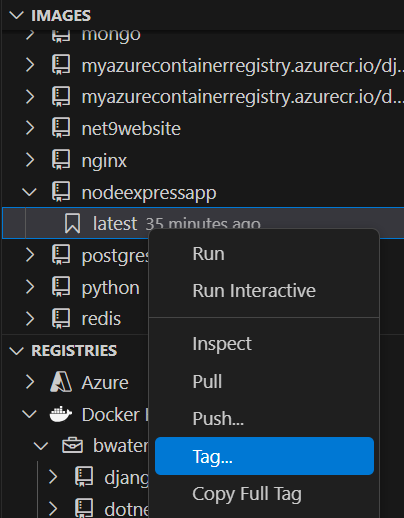The height and width of the screenshot is (518, 404).
Task: Click the python image repository icon
Action: (61, 287)
